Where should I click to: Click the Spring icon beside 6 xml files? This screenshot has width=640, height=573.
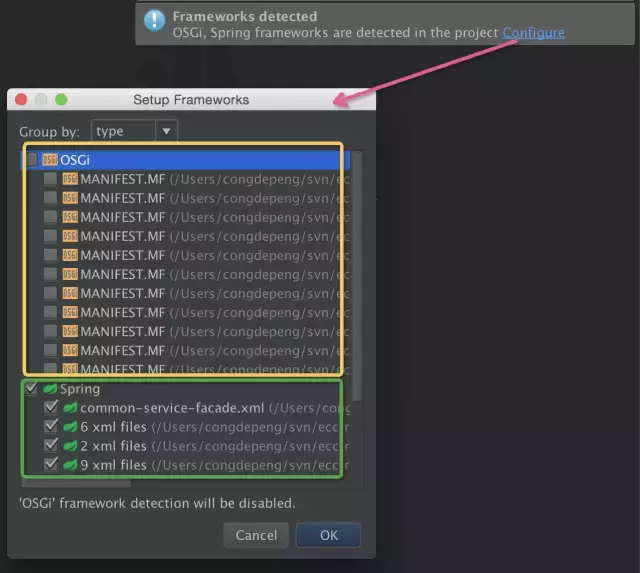[x=70, y=427]
